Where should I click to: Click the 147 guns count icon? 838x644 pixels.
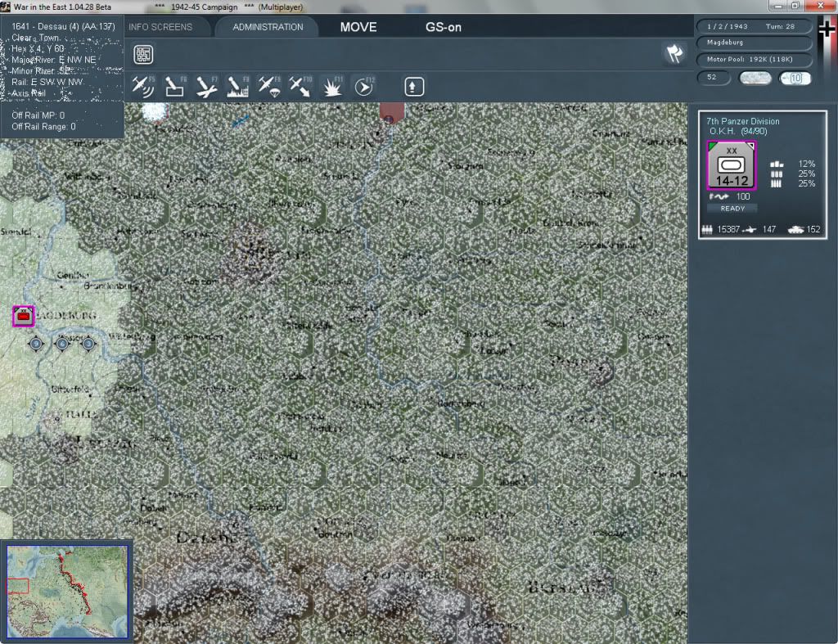click(750, 230)
